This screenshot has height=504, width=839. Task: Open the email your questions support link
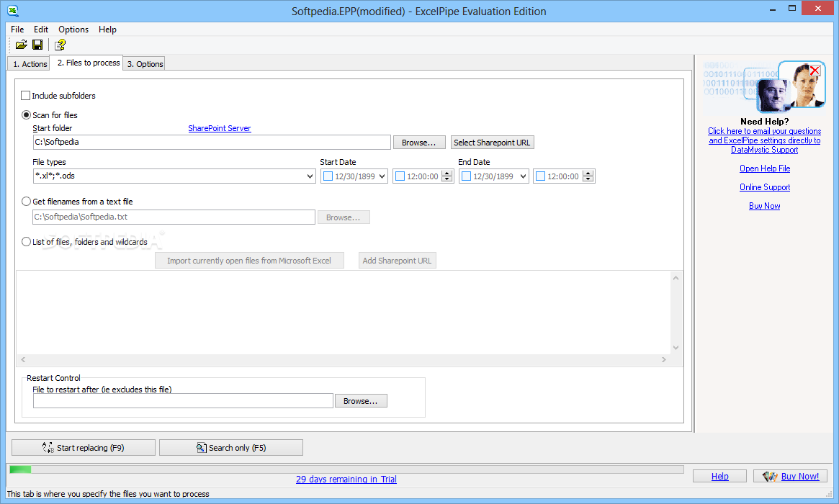(765, 140)
